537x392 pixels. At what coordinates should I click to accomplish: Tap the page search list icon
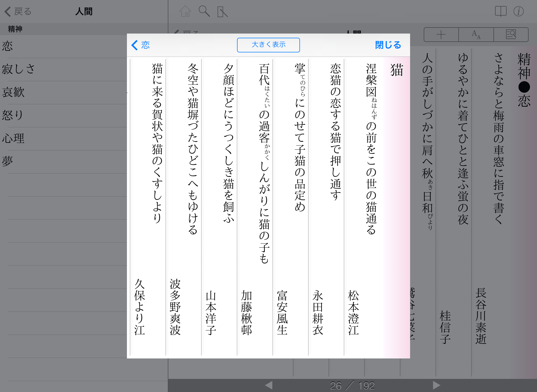(511, 35)
